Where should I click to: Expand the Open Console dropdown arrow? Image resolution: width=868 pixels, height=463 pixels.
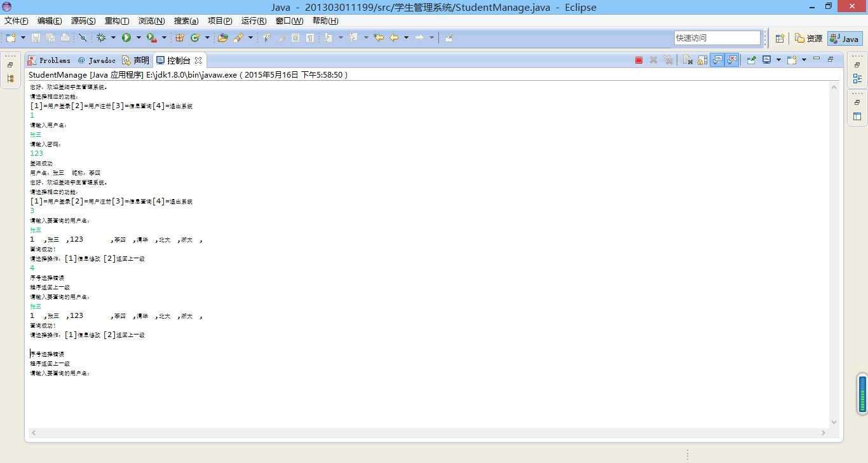point(804,60)
